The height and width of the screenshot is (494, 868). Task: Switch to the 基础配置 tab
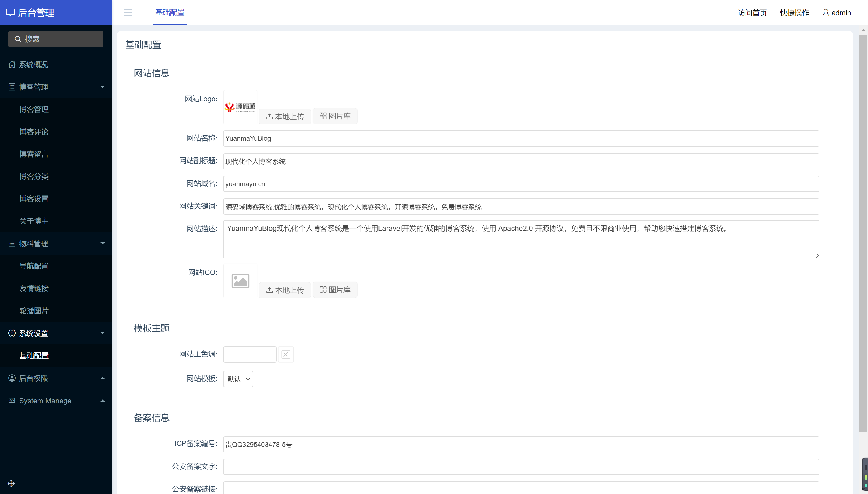170,13
